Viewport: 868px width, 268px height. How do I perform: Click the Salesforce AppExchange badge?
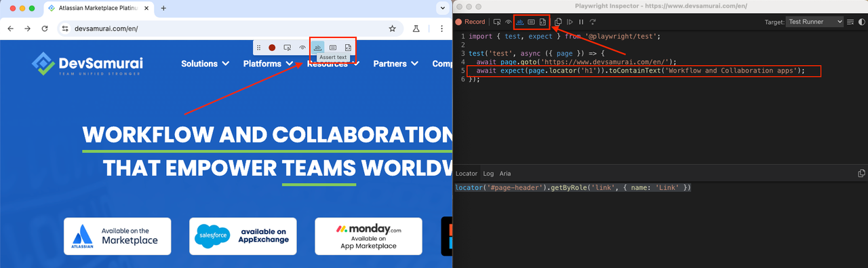[243, 236]
